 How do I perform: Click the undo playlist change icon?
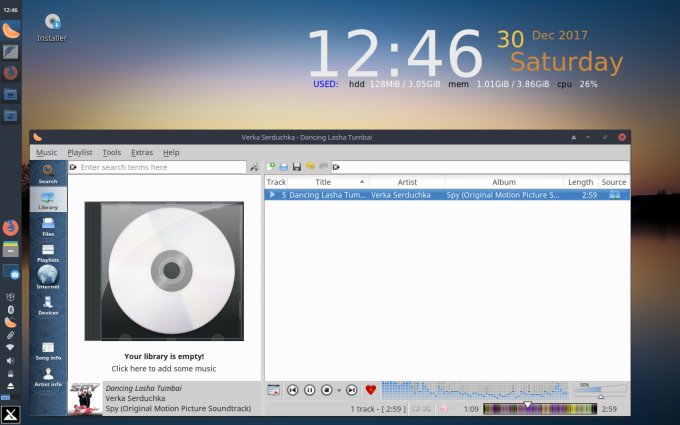[310, 167]
